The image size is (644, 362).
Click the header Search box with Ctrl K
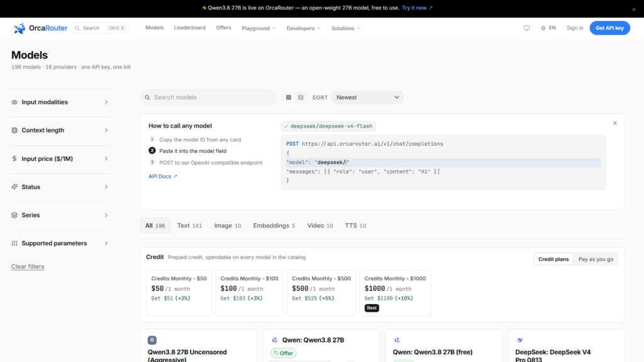coord(100,28)
